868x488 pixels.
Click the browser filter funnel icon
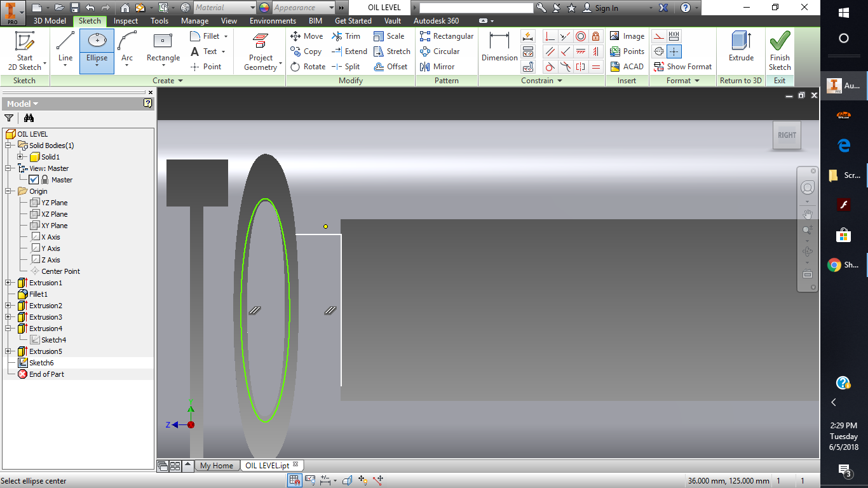click(x=9, y=118)
